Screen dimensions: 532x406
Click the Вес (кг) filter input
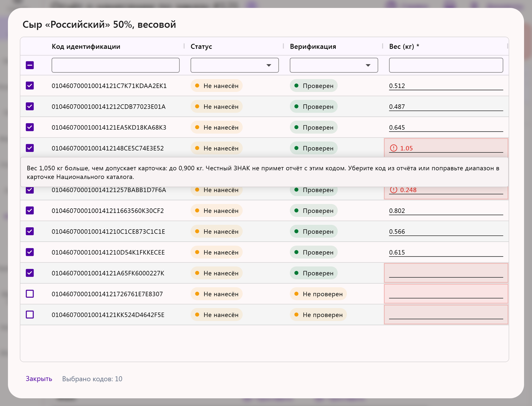446,65
